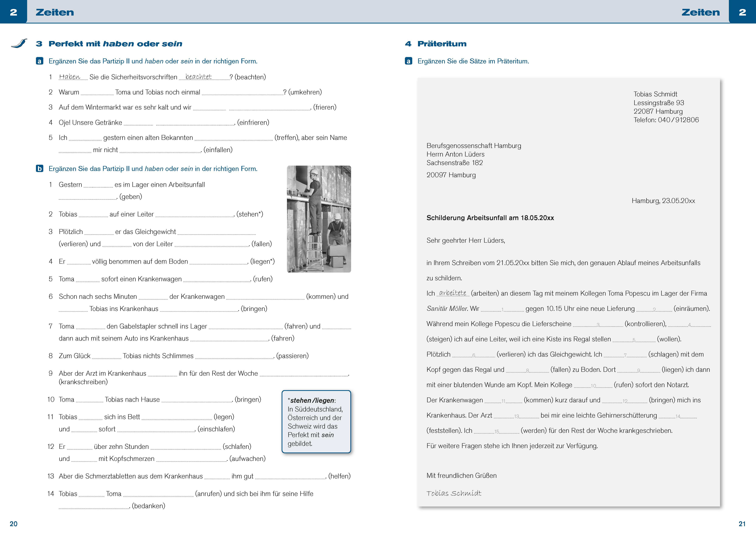Click the blank before '(legen)'
Image resolution: width=756 pixels, height=535 pixels.
coord(177,417)
